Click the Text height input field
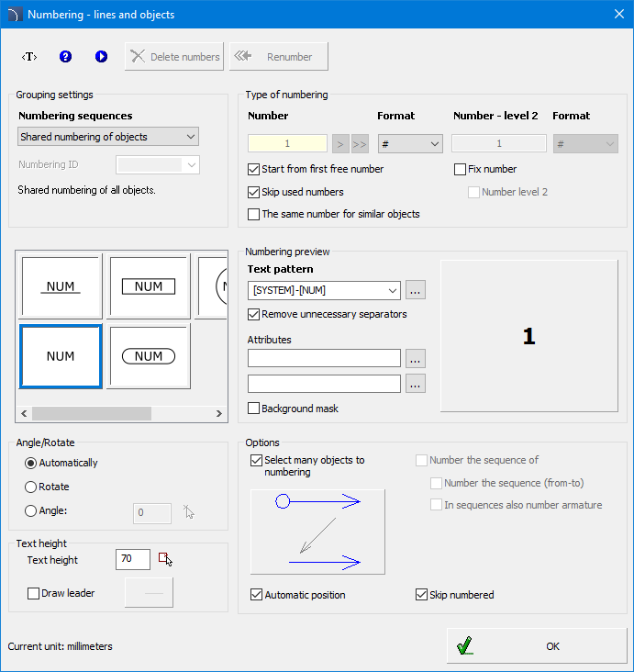Screen dimensions: 634x672 132,560
